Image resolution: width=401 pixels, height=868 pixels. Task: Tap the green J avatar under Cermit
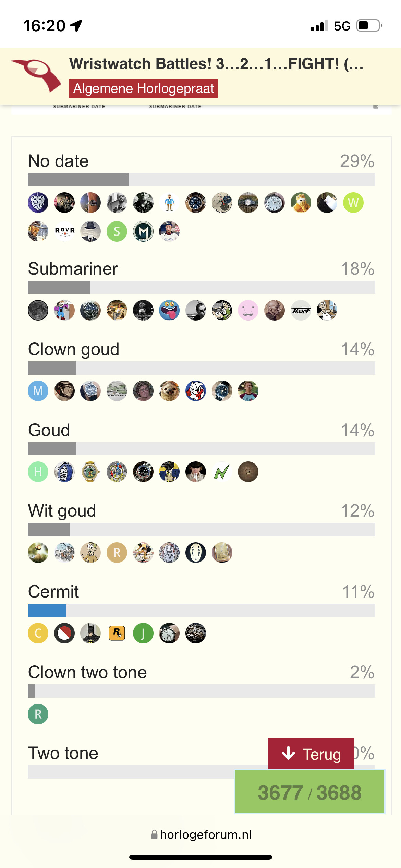(x=143, y=633)
